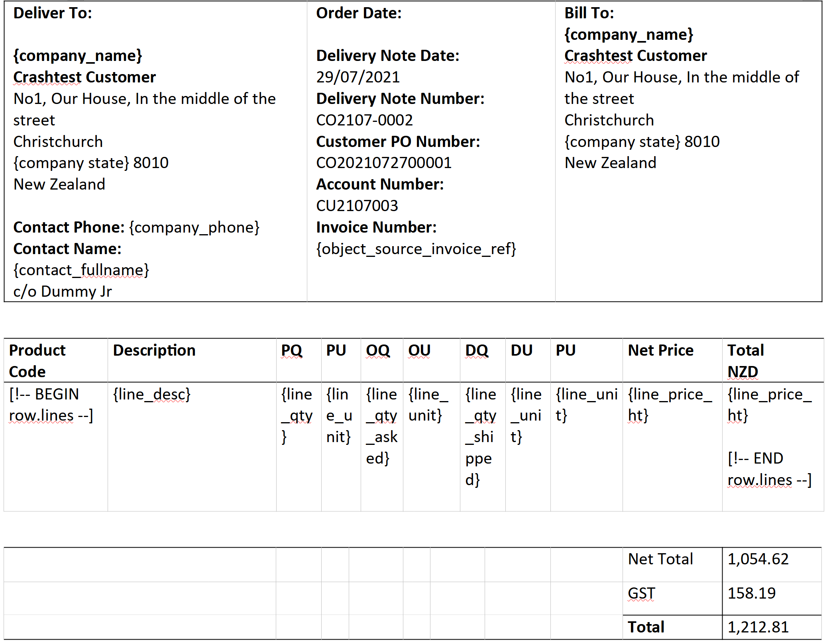This screenshot has height=644, width=829.
Task: Click the {line_desc} placeholder cell
Action: pos(151,395)
